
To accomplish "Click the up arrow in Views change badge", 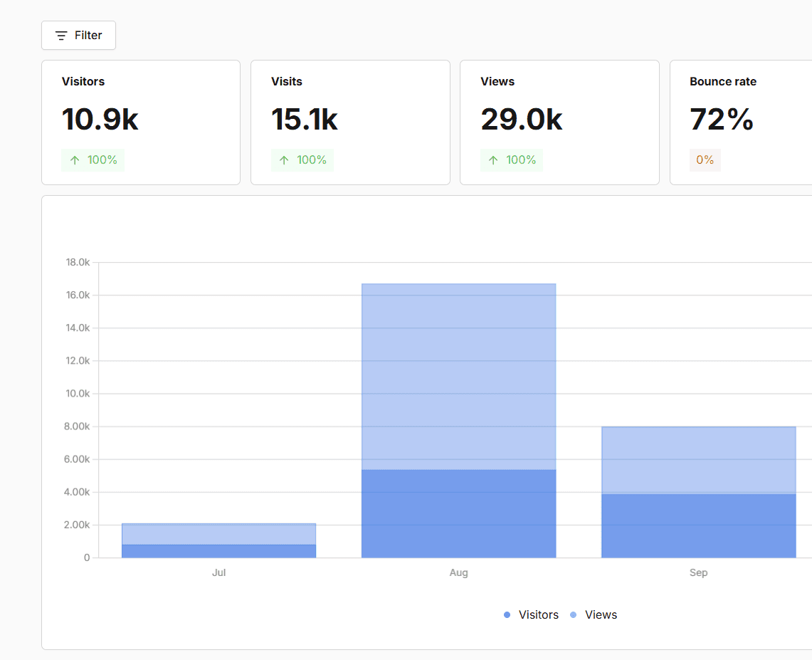I will tap(493, 160).
